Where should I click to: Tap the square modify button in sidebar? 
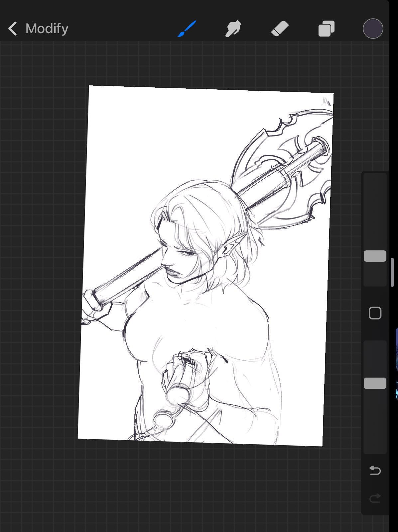click(375, 313)
